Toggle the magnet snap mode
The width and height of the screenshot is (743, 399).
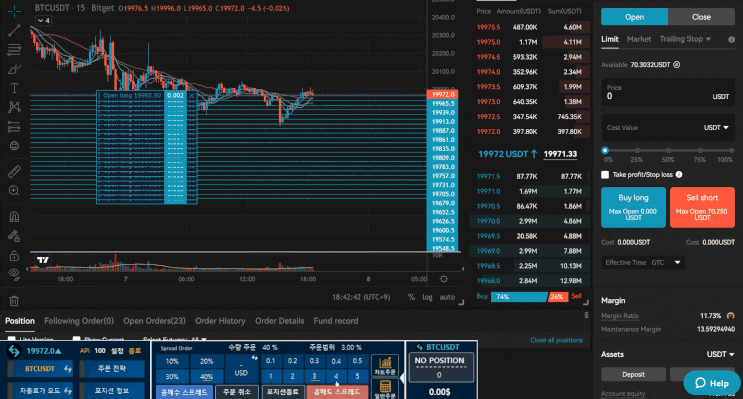coord(14,217)
